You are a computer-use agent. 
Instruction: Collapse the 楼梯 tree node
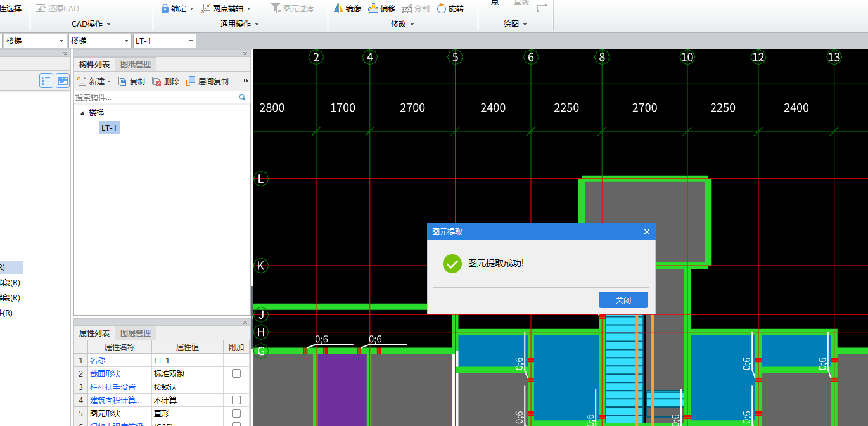(x=82, y=113)
